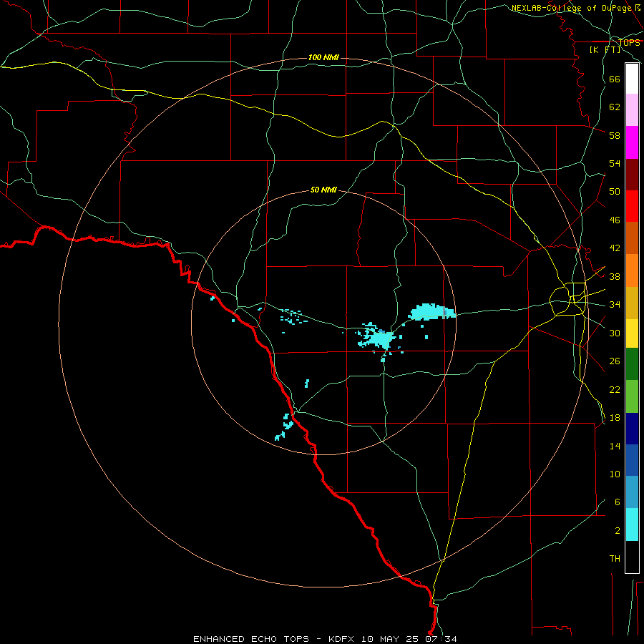
Task: Click the light pink legend swatch
Action: tap(632, 110)
